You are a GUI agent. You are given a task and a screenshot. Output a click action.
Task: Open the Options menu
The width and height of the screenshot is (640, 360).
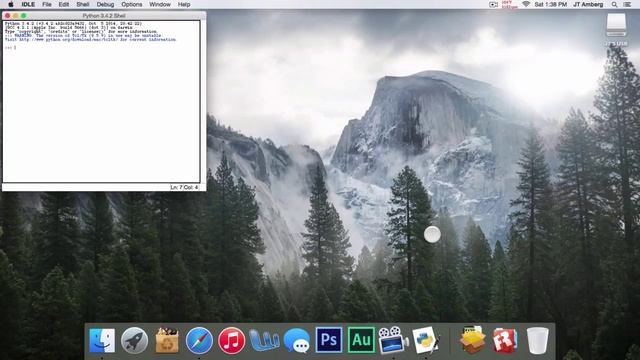point(132,4)
